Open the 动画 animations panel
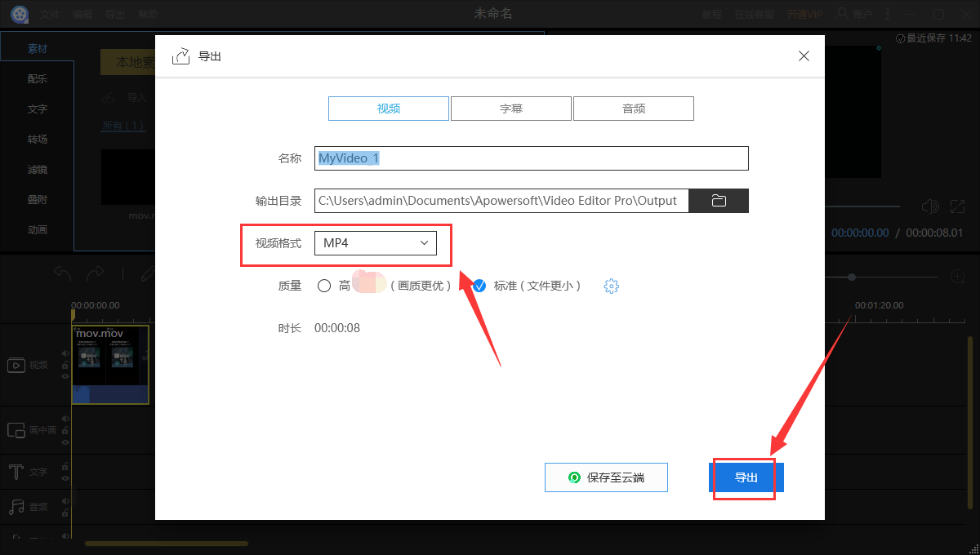Screen dimensions: 980x555 point(37,229)
